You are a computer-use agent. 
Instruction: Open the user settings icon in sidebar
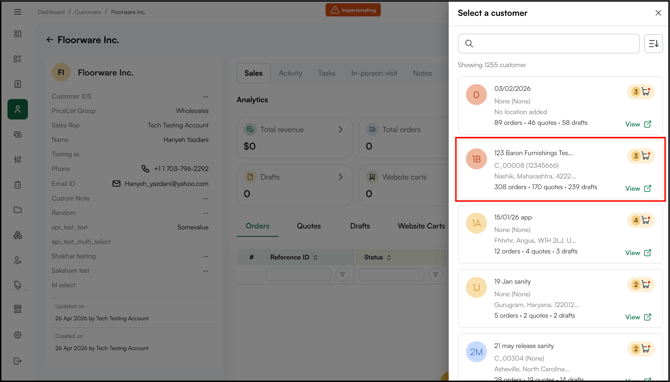tap(18, 260)
